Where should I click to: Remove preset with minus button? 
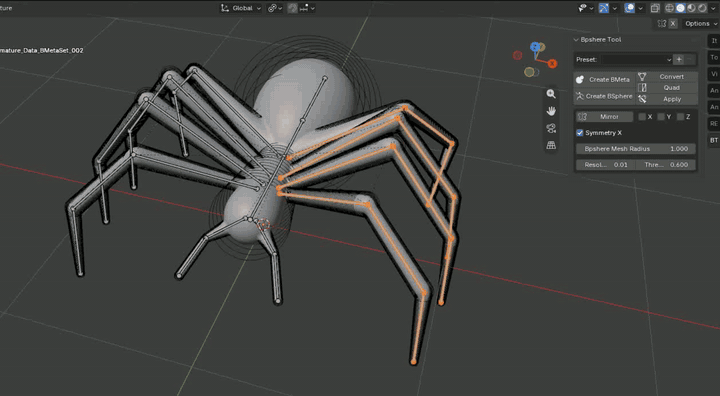point(690,59)
